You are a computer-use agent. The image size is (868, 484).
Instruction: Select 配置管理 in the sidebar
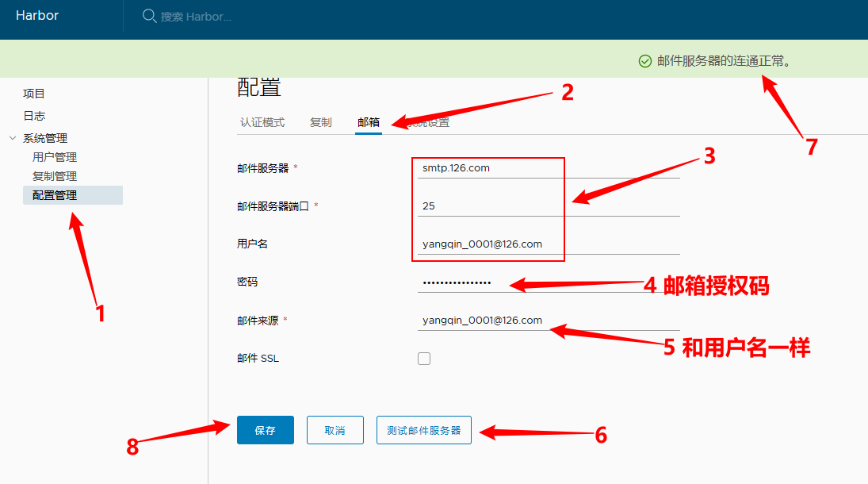tap(55, 195)
